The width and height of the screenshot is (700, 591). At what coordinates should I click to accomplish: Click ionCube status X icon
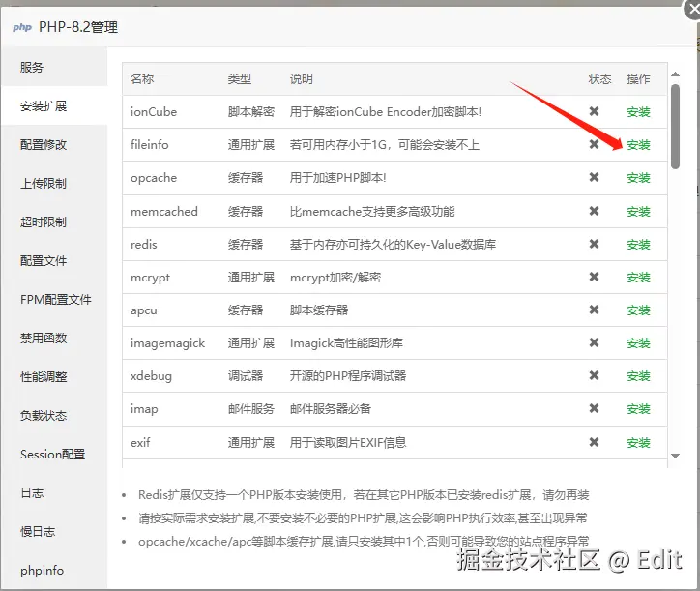coord(594,111)
